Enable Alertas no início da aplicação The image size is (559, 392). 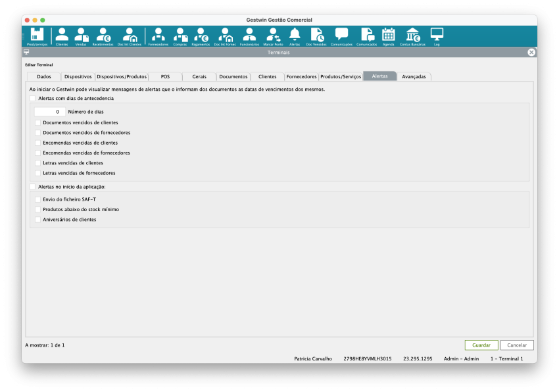pyautogui.click(x=32, y=187)
